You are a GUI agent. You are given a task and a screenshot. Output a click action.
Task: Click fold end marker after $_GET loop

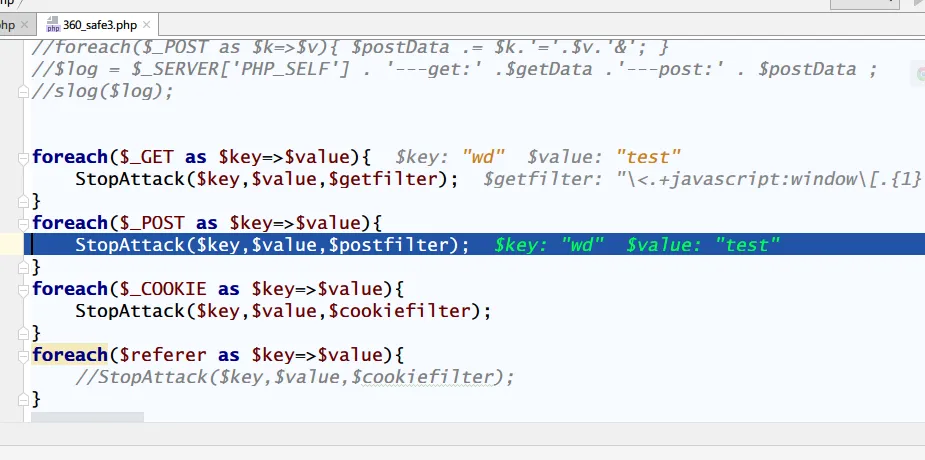[x=25, y=201]
